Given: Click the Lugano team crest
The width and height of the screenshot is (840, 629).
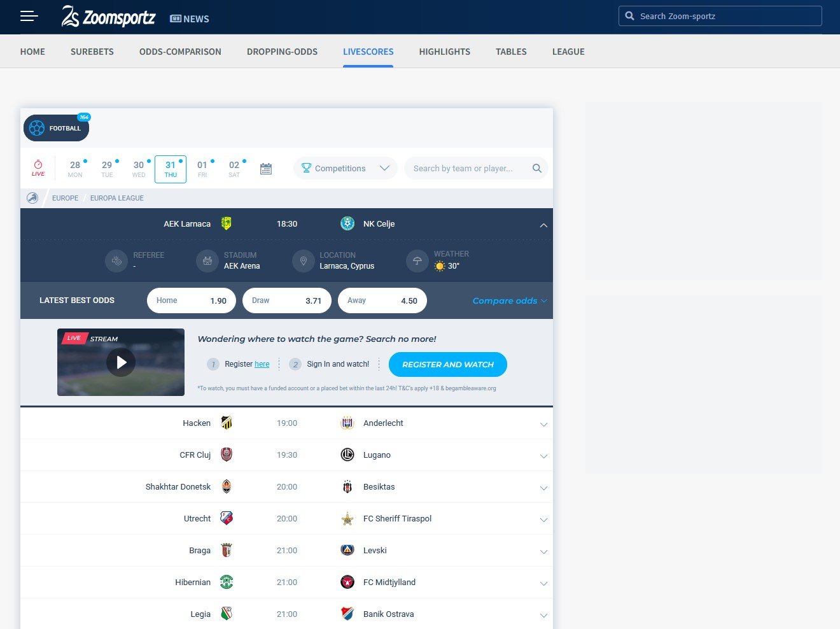Looking at the screenshot, I should click(347, 455).
